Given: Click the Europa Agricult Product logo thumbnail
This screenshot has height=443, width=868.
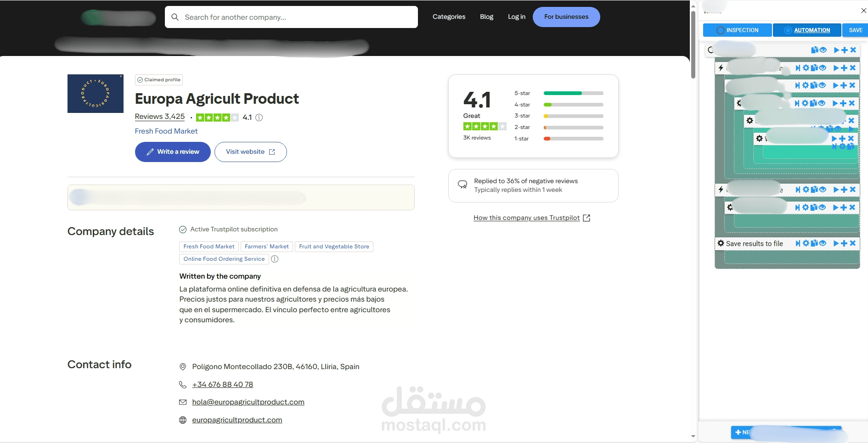Looking at the screenshot, I should [x=96, y=94].
